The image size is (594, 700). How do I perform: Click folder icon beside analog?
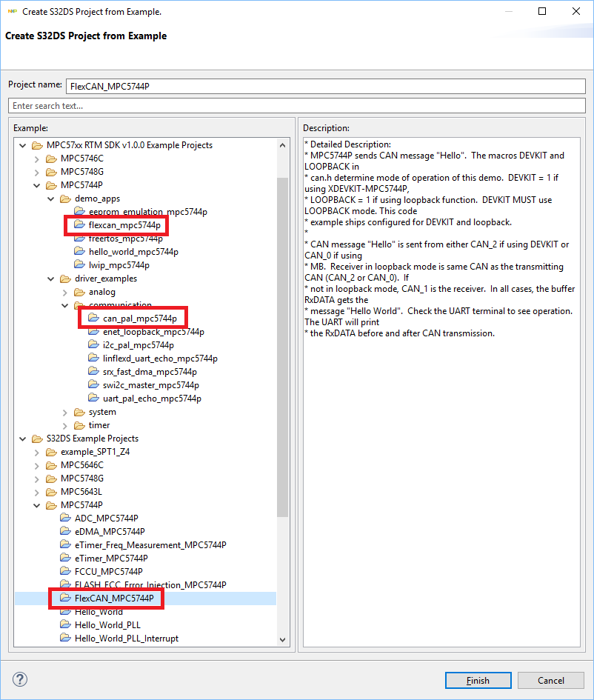(x=79, y=292)
